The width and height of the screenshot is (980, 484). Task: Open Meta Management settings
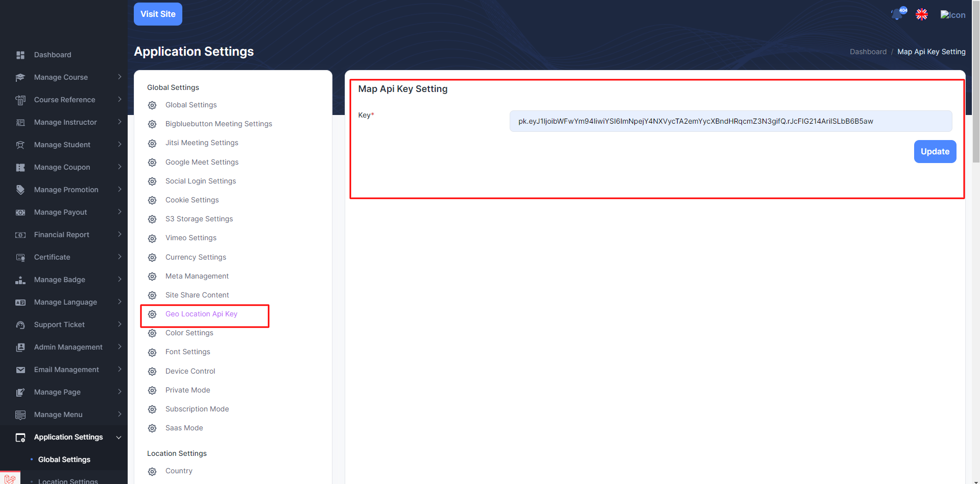pyautogui.click(x=197, y=276)
